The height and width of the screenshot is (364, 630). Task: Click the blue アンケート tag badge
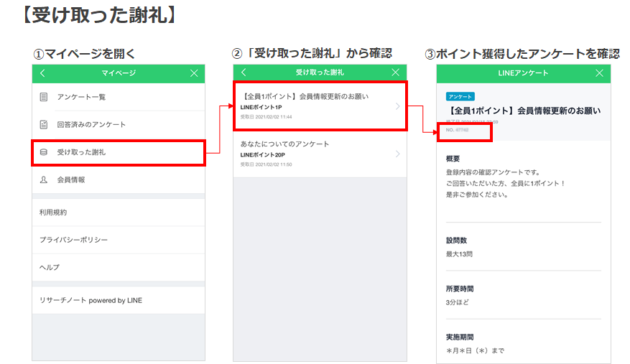(460, 96)
